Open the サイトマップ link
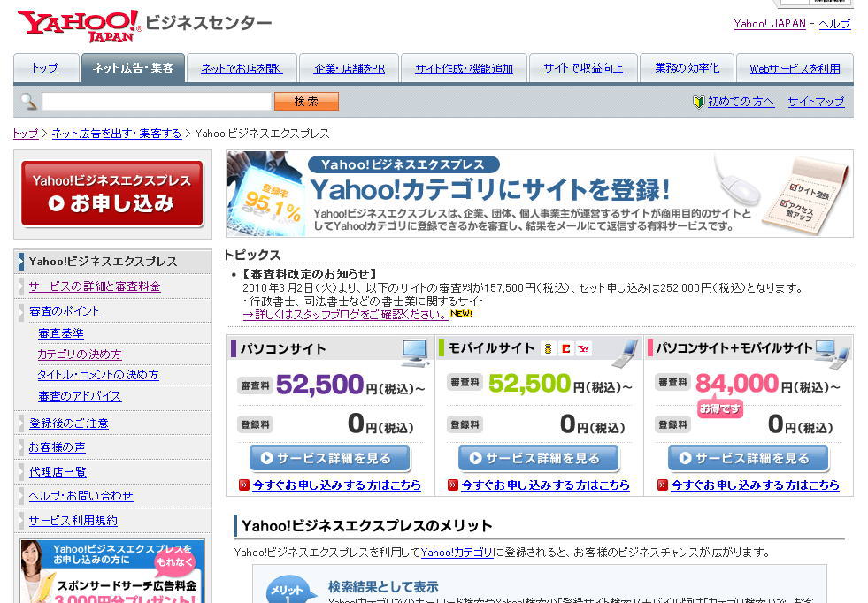 coord(816,102)
